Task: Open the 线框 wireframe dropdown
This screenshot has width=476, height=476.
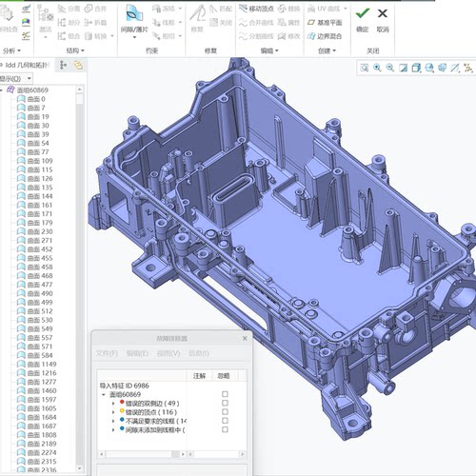Action: [x=180, y=22]
